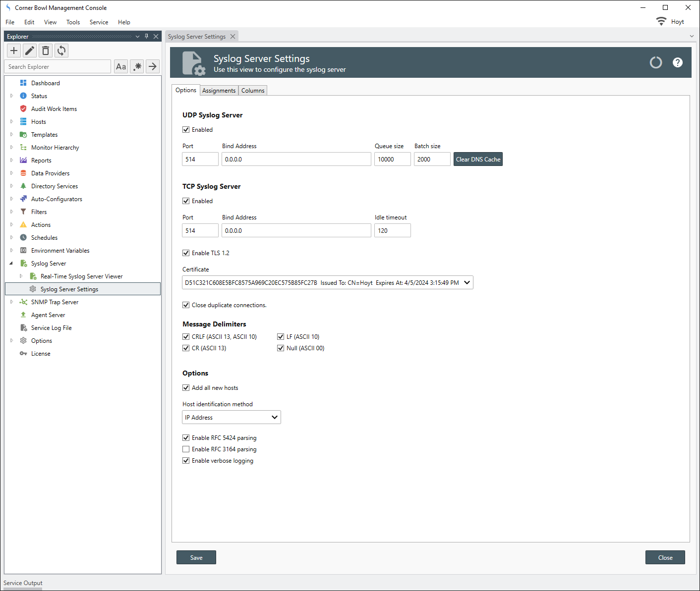This screenshot has height=591, width=700.
Task: Toggle the match case 'Aa' search icon
Action: (x=121, y=66)
